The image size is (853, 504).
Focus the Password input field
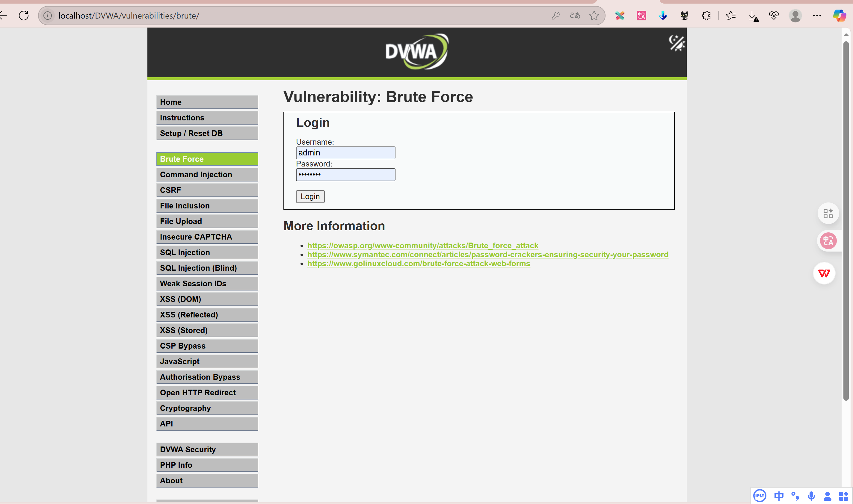point(345,175)
